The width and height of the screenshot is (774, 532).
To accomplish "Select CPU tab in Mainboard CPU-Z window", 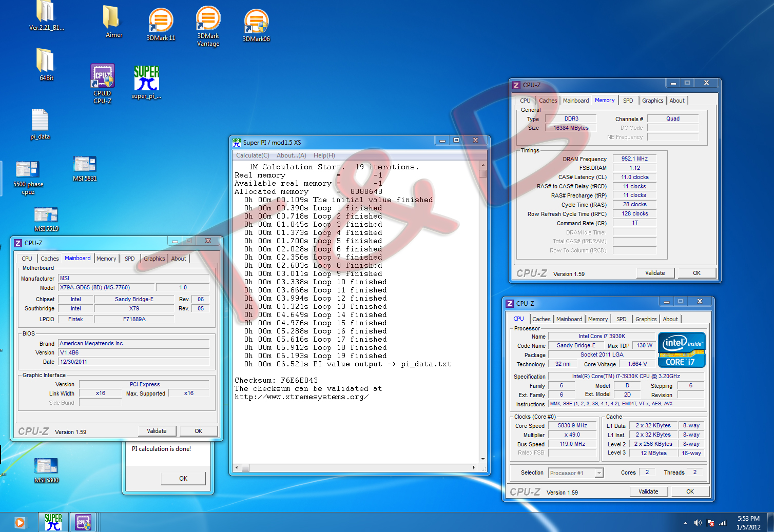I will tap(27, 259).
